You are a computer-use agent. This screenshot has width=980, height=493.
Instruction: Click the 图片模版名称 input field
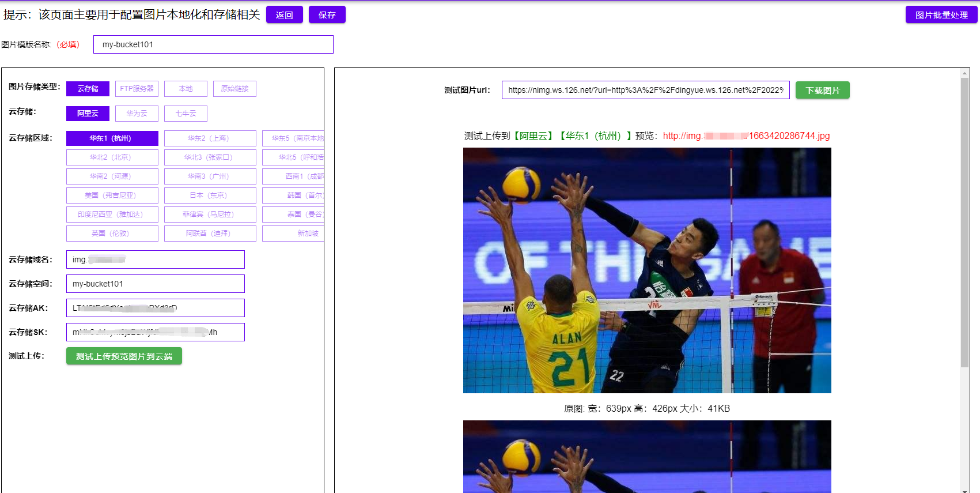(x=213, y=44)
